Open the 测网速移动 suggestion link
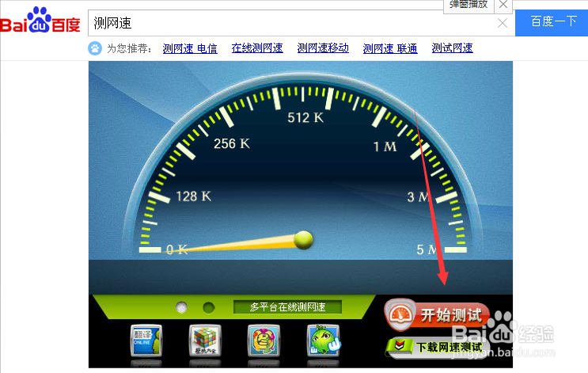This screenshot has width=588, height=373. point(323,48)
